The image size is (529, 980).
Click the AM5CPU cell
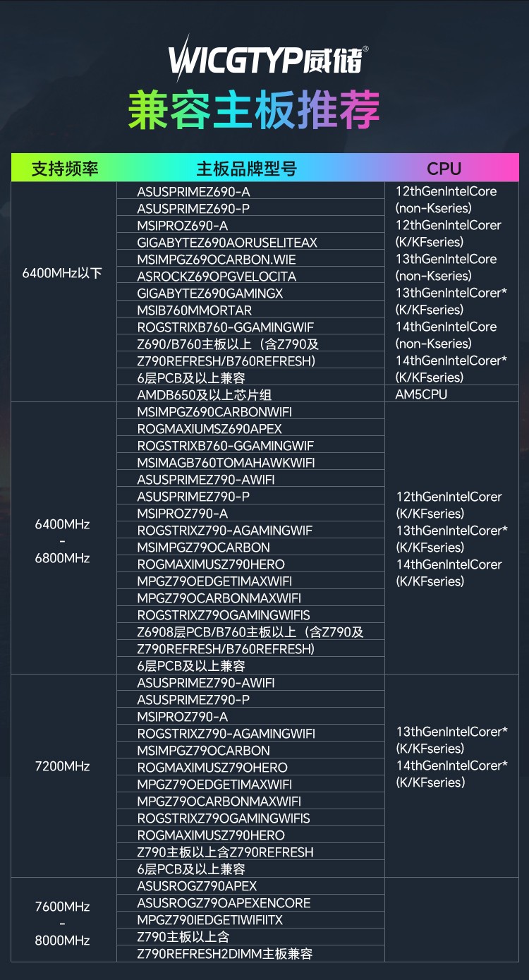pyautogui.click(x=451, y=394)
